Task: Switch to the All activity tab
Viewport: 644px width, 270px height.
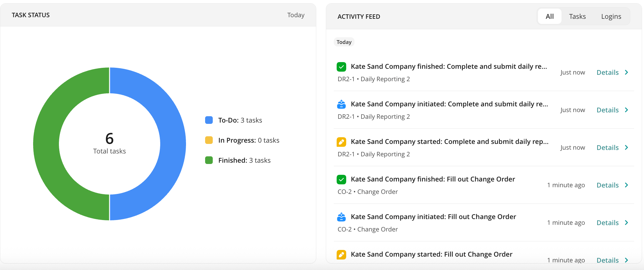Action: (549, 17)
